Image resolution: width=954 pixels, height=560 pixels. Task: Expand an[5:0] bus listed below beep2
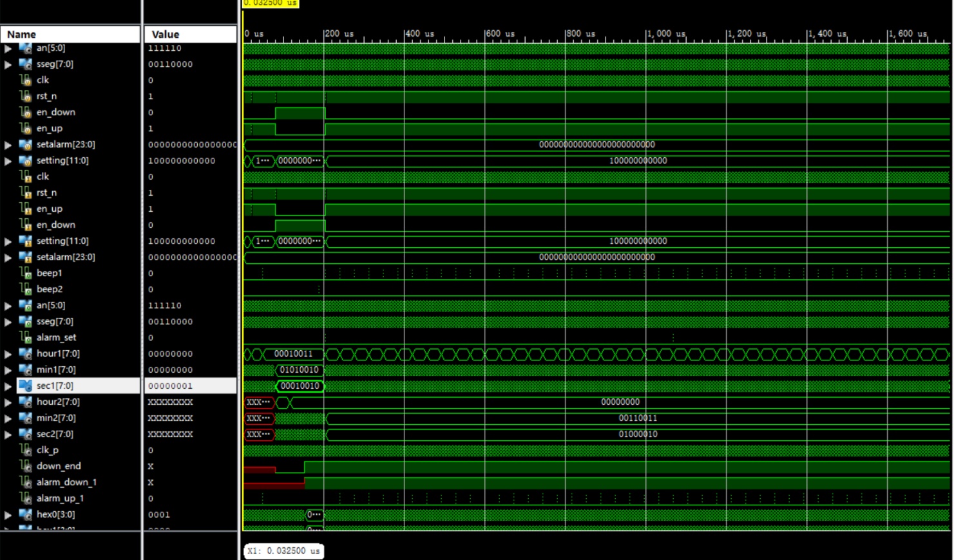click(8, 306)
